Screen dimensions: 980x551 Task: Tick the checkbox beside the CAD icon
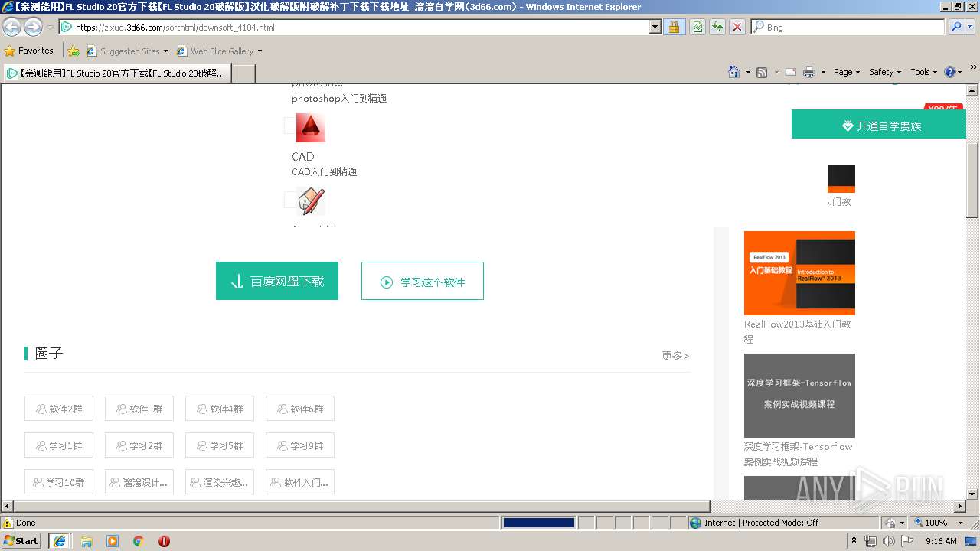tap(289, 126)
